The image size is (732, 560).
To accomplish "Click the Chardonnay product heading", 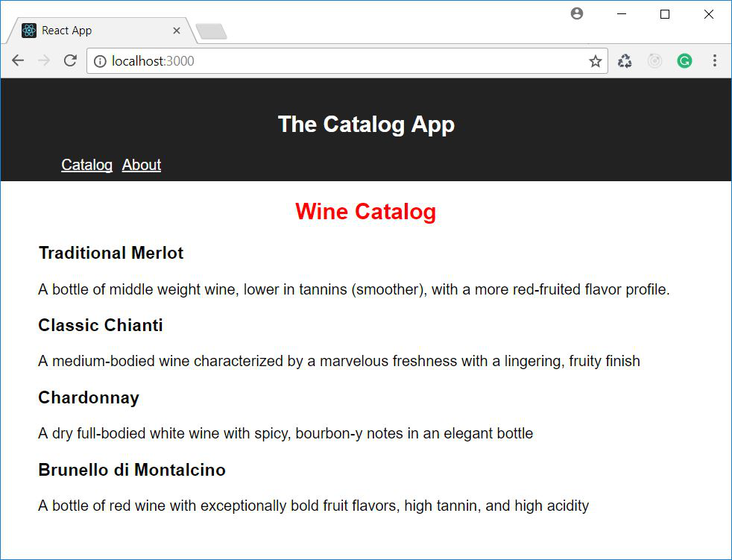I will 89,397.
